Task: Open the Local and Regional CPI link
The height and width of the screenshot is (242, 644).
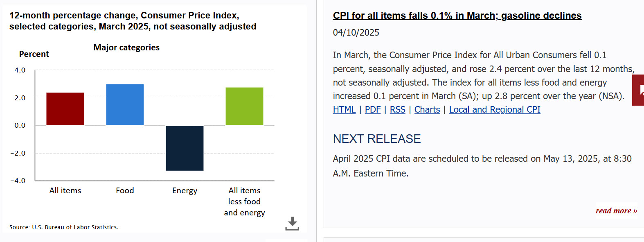Action: pos(495,110)
